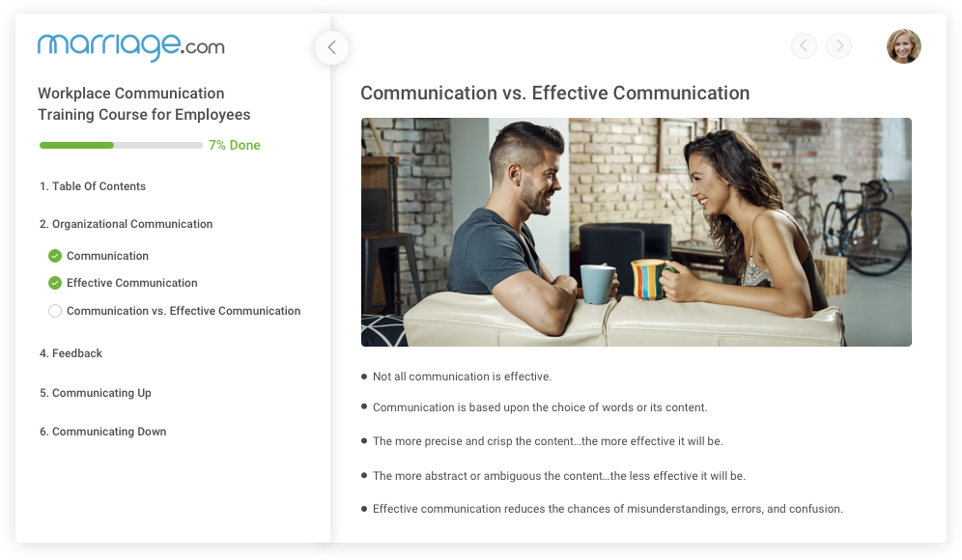
Task: Go to next slide arrow
Action: click(838, 45)
